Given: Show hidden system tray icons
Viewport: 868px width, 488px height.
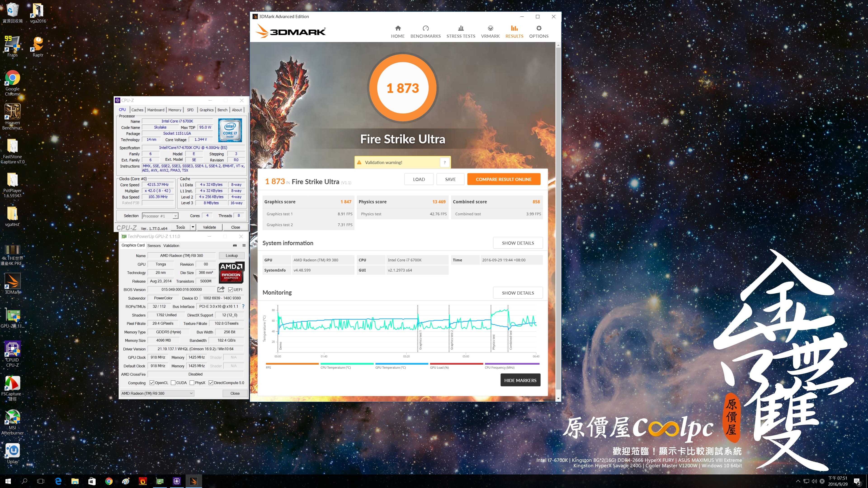Looking at the screenshot, I should (797, 481).
